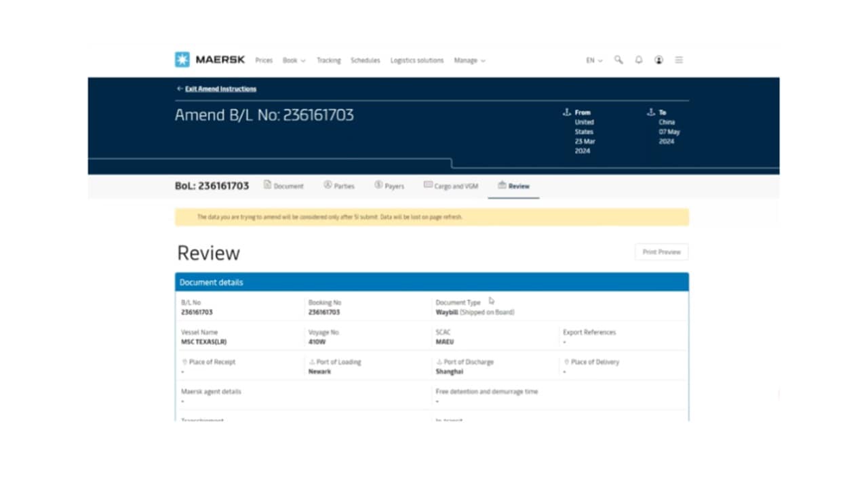Open the hamburger menu icon
This screenshot has height=488, width=868.
click(x=679, y=60)
